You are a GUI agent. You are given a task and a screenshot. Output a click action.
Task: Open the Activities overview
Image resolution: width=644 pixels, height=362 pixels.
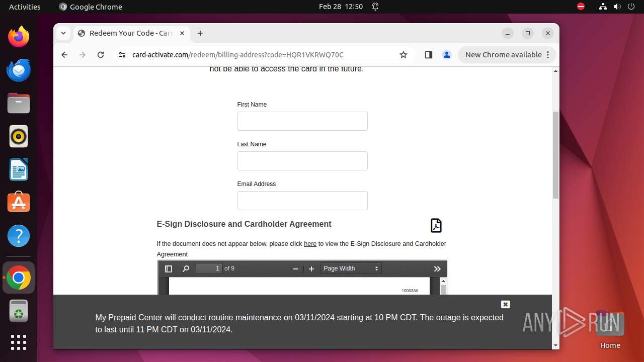[x=25, y=7]
